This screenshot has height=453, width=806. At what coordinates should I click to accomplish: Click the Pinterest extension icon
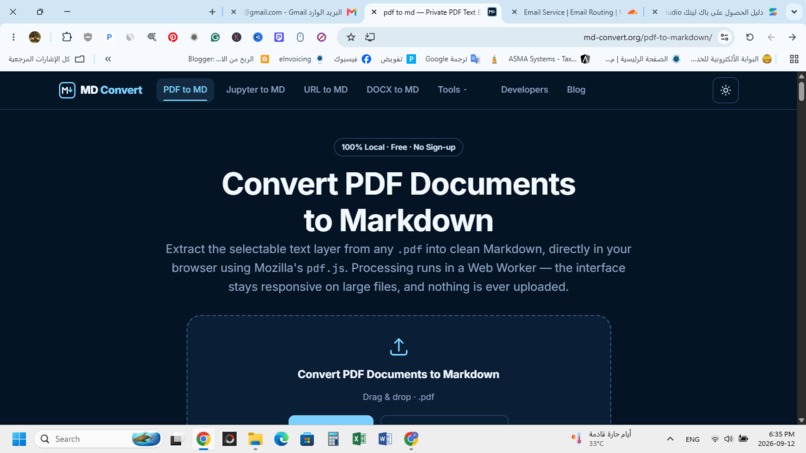(x=173, y=37)
